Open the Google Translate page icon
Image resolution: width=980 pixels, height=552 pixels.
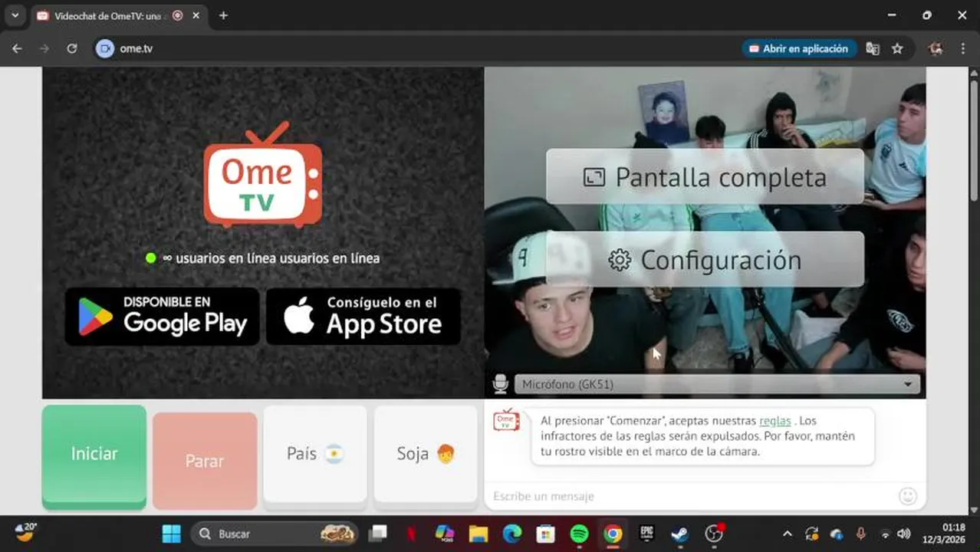[873, 48]
